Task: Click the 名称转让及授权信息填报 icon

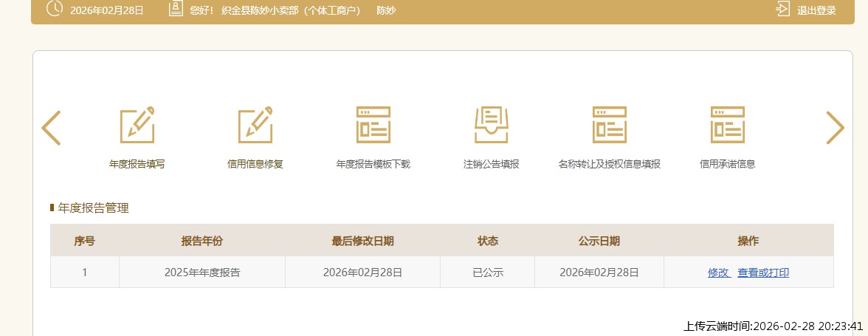Action: 610,125
